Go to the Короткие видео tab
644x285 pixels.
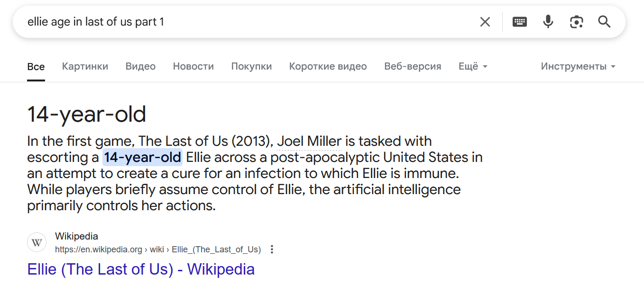(x=328, y=66)
